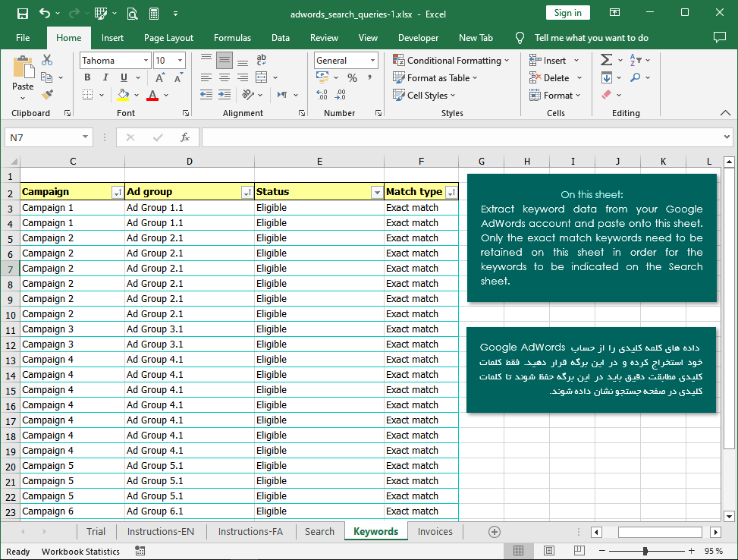Launch Calculator icon in Quick Access toolbar

pos(154,14)
